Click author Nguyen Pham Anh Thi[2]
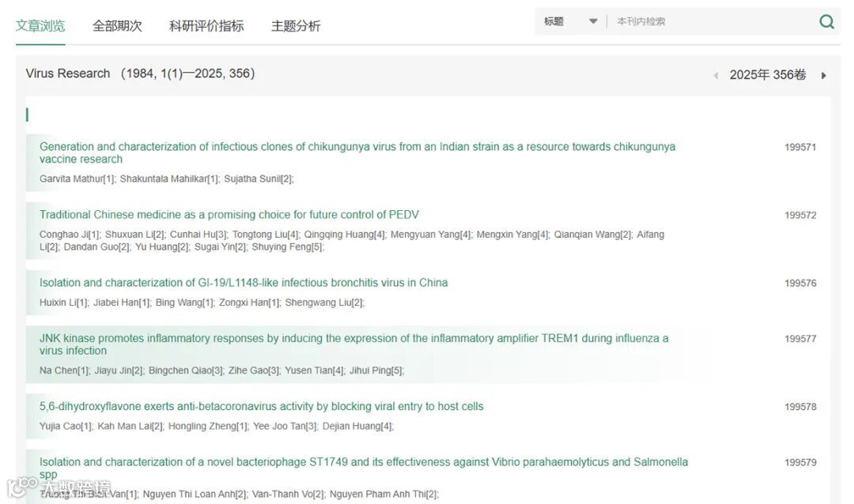Image resolution: width=854 pixels, height=504 pixels. click(x=384, y=495)
